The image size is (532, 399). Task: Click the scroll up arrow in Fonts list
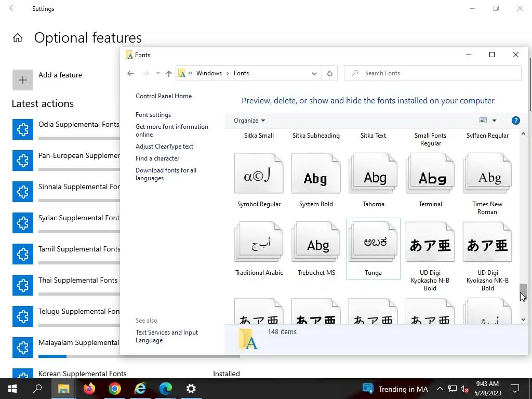(x=523, y=134)
